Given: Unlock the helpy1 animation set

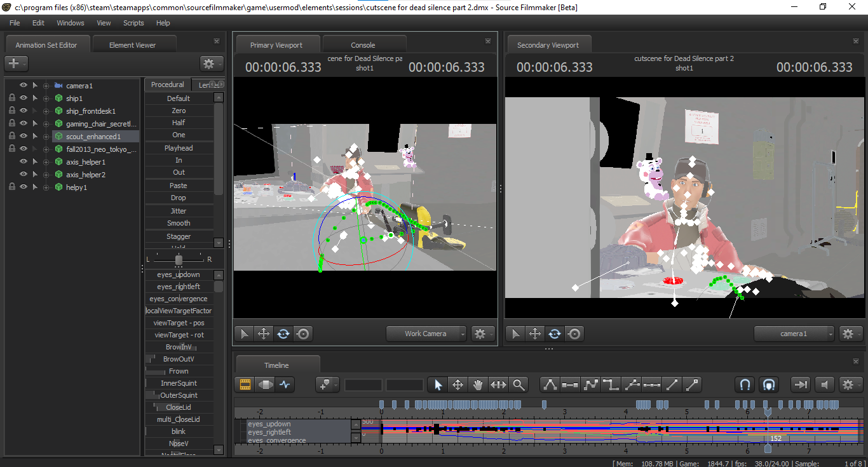Looking at the screenshot, I should click(x=11, y=187).
